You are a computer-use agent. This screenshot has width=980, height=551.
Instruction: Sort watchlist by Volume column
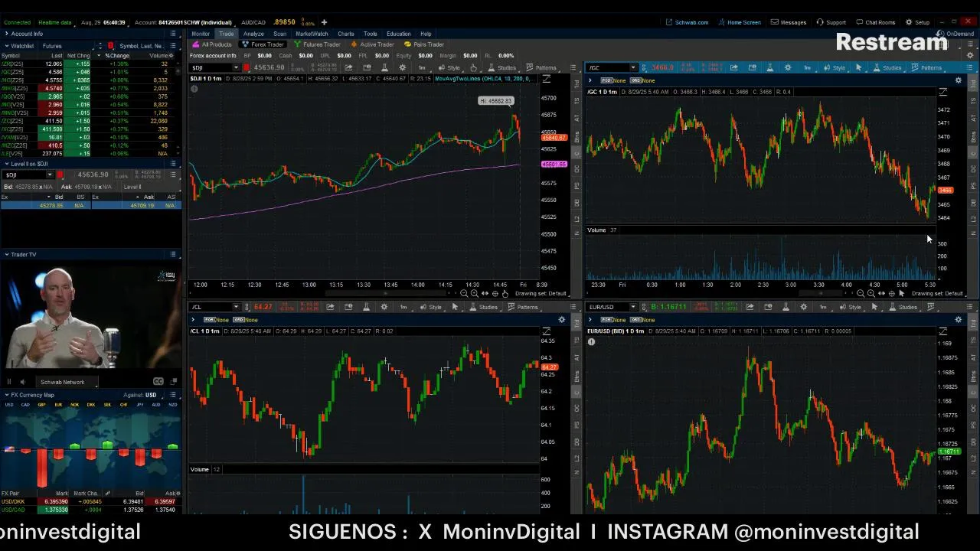pos(159,56)
